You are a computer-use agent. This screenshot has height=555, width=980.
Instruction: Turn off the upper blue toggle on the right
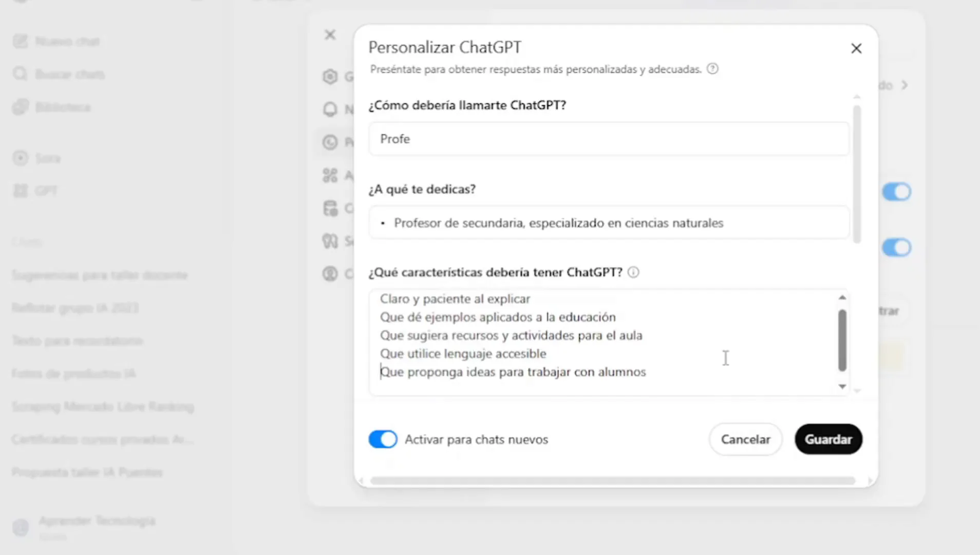[x=897, y=192]
